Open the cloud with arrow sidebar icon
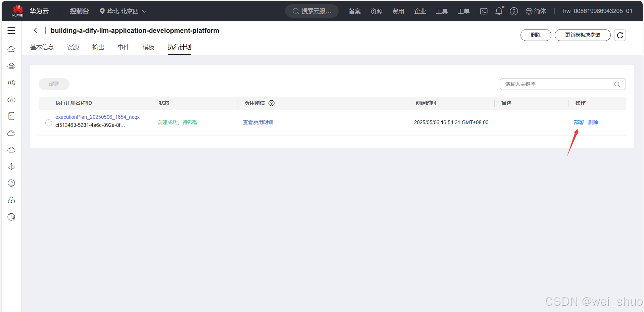The width and height of the screenshot is (644, 312). tap(11, 150)
